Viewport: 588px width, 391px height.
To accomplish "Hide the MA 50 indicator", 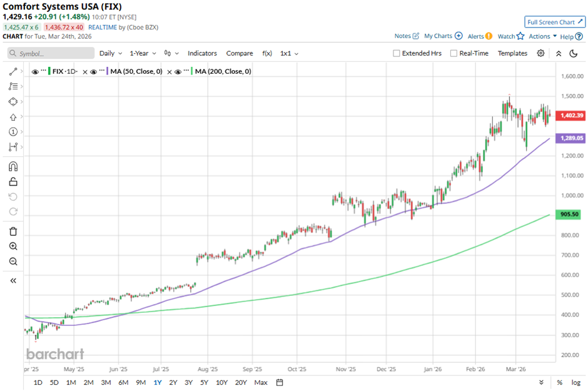I will tap(94, 71).
